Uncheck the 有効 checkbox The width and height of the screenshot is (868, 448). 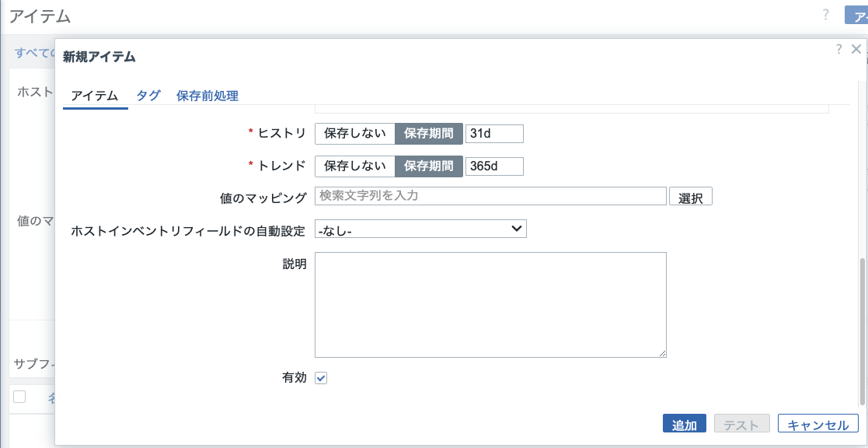(x=322, y=378)
